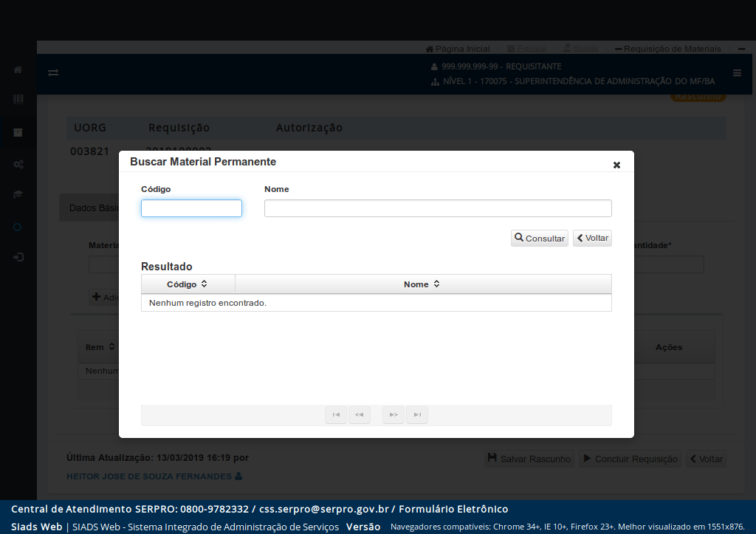Sort results by the Nome column
The width and height of the screenshot is (756, 534).
coord(423,284)
